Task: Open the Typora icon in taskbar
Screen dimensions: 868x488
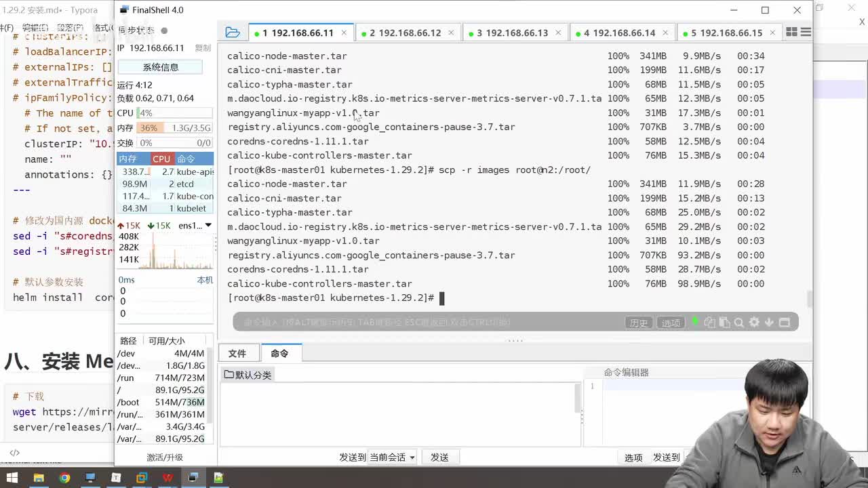Action: [116, 478]
